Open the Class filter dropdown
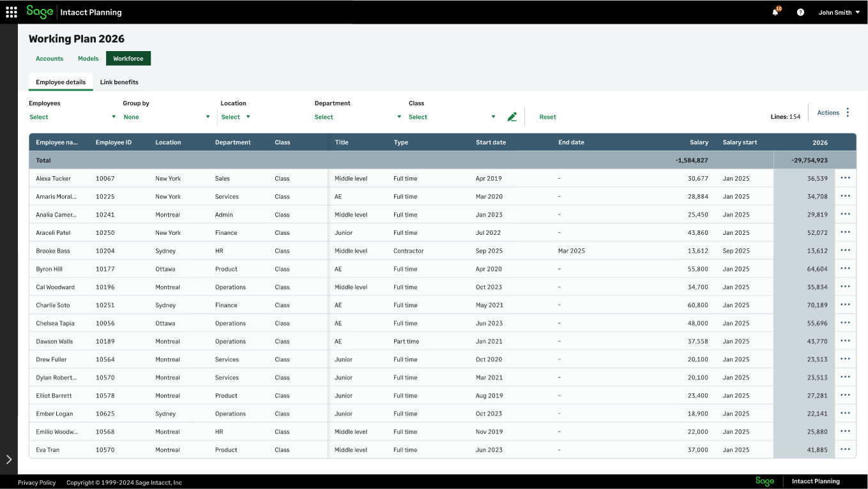 [x=452, y=117]
